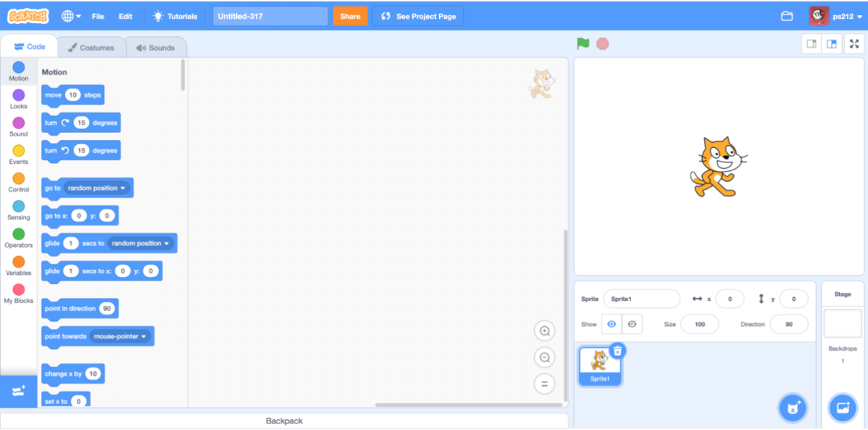Open the My Stuff folder icon
This screenshot has height=430, width=868.
pyautogui.click(x=787, y=16)
